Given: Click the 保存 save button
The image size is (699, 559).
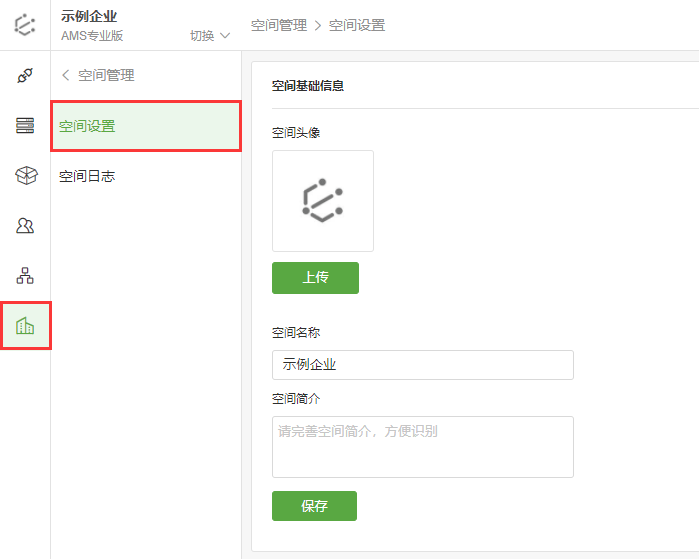Looking at the screenshot, I should 314,506.
